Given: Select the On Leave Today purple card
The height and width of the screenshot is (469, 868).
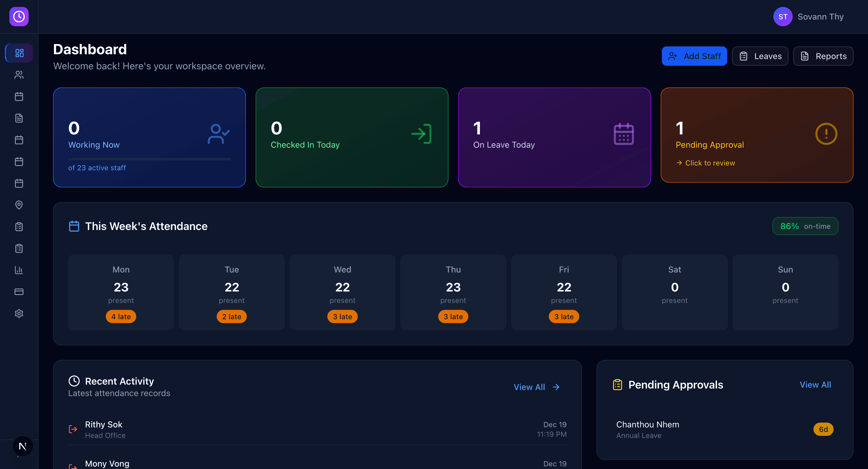Looking at the screenshot, I should (x=554, y=137).
